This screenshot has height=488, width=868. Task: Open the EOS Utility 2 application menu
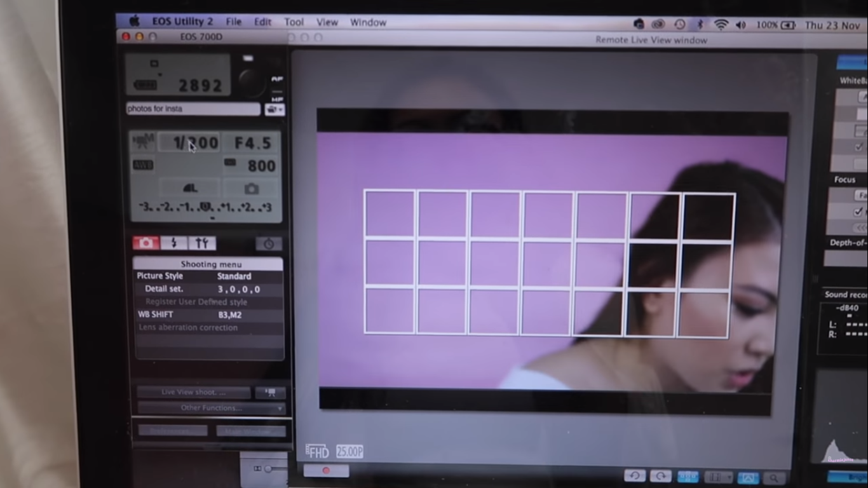pos(182,22)
